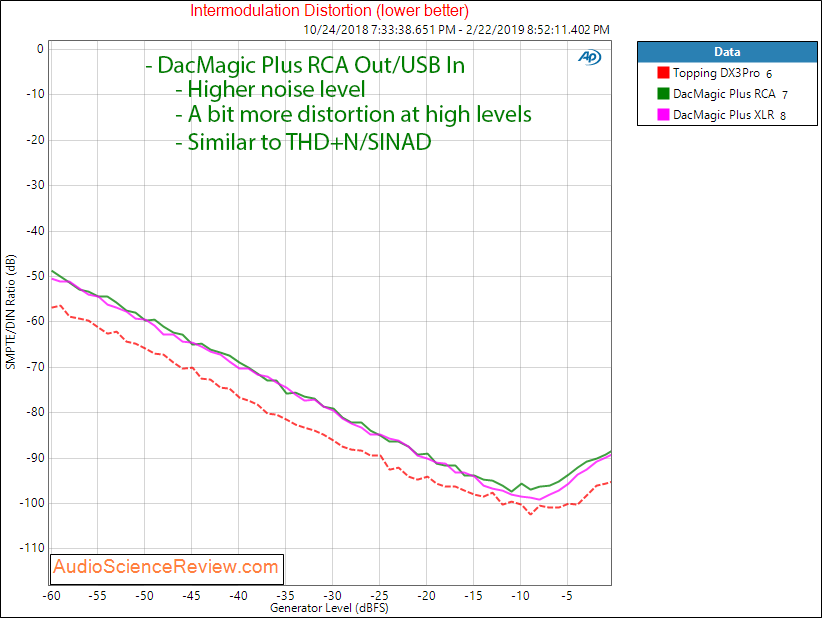Click channel number 8 in legend
The width and height of the screenshot is (822, 618).
coord(783,116)
